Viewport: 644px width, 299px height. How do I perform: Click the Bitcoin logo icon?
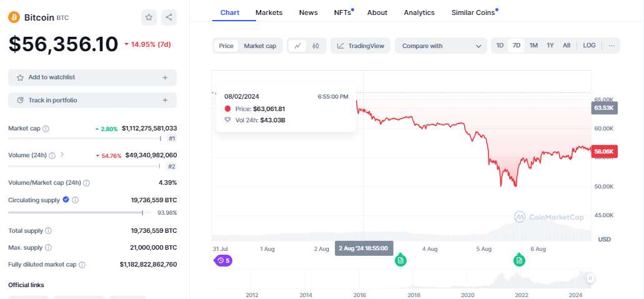point(14,17)
